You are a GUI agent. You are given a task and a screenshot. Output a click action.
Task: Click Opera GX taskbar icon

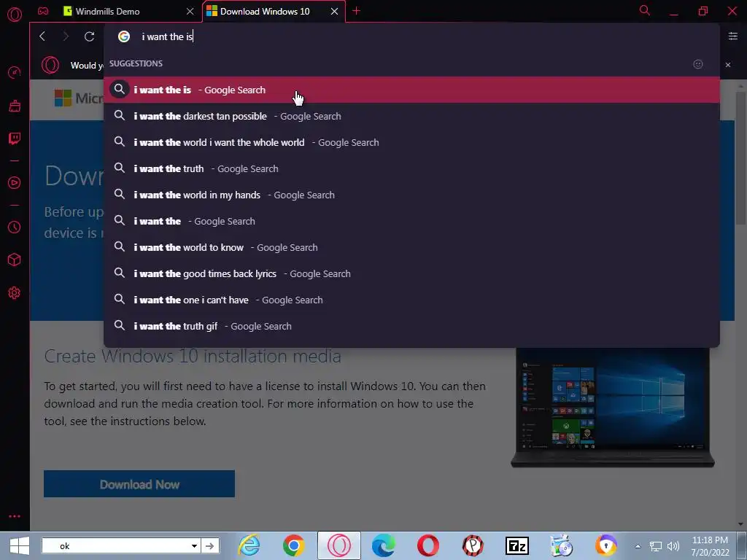coord(338,545)
